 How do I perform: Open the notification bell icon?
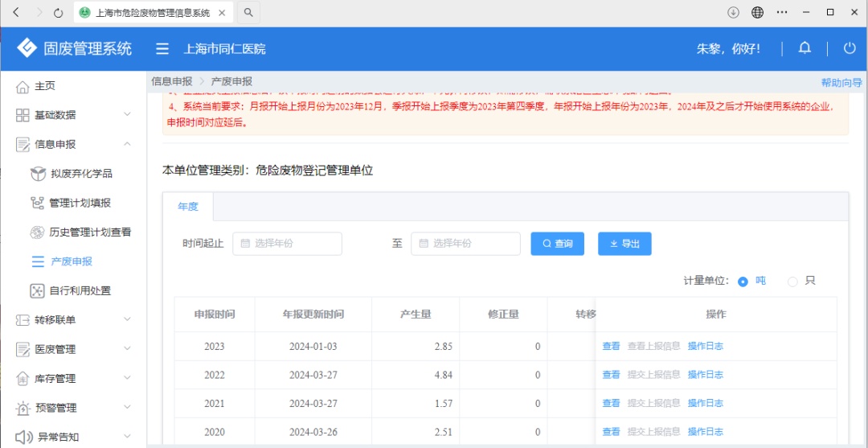coord(805,48)
